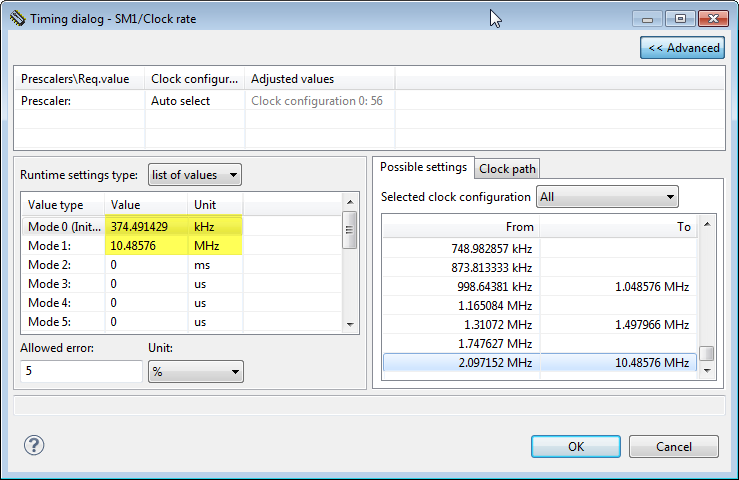Select the Possible settings tab
This screenshot has height=480, width=739.
pyautogui.click(x=423, y=167)
